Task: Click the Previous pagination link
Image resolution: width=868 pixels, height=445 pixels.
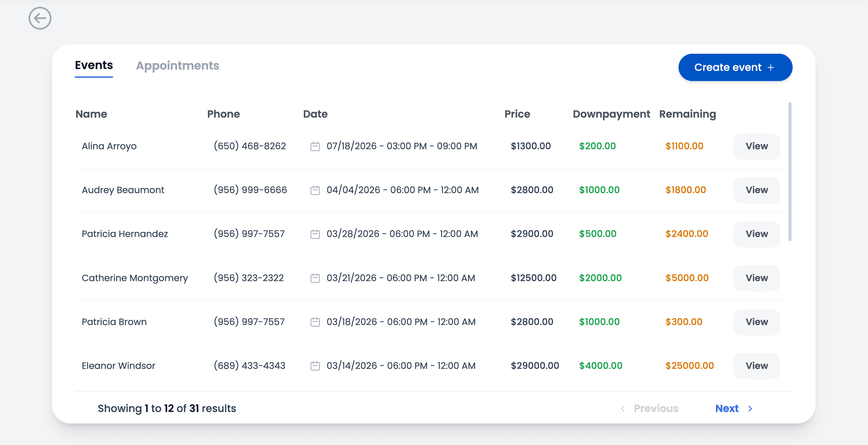Action: (656, 408)
